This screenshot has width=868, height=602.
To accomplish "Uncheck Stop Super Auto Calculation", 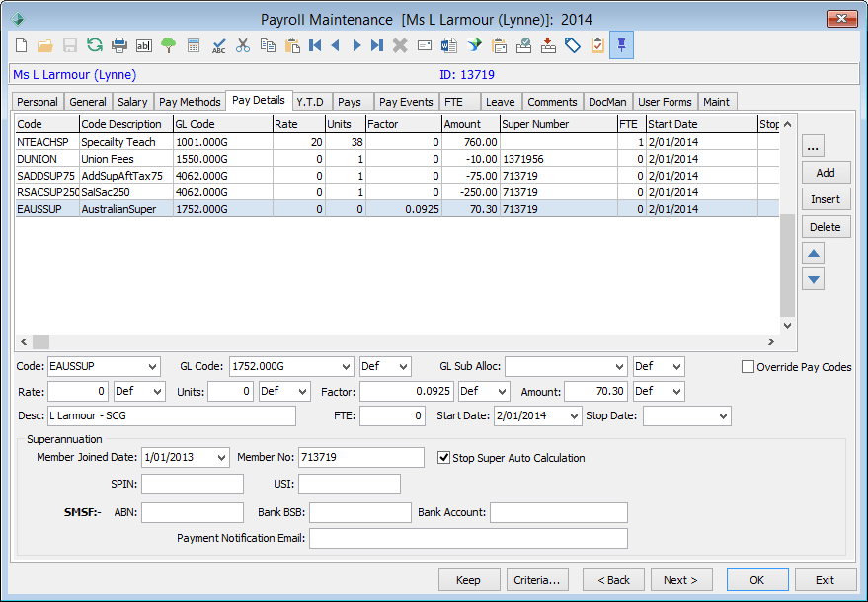I will click(443, 458).
